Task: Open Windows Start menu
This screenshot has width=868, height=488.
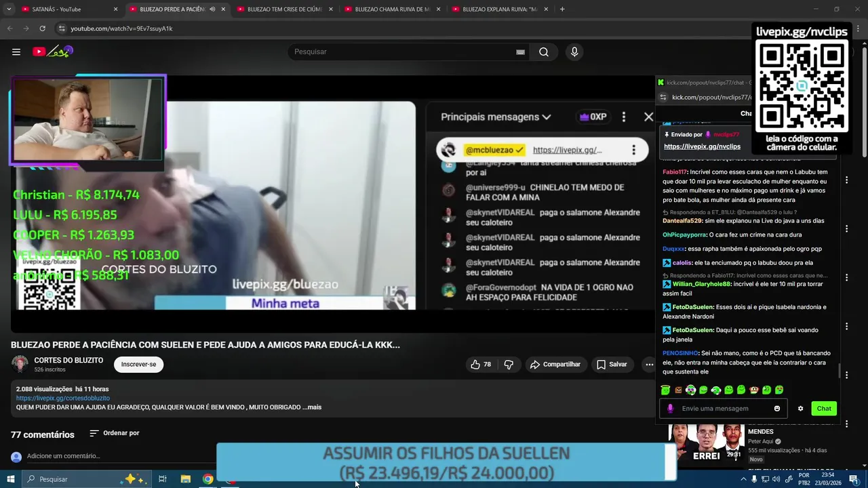Action: (x=10, y=479)
